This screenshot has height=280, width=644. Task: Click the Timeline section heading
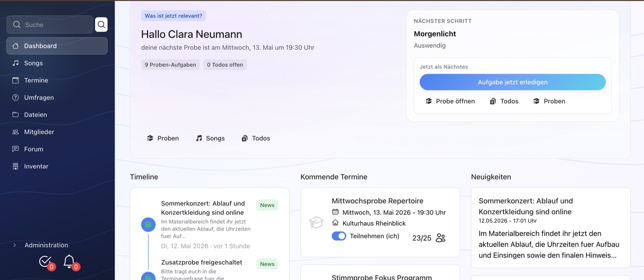click(x=144, y=177)
